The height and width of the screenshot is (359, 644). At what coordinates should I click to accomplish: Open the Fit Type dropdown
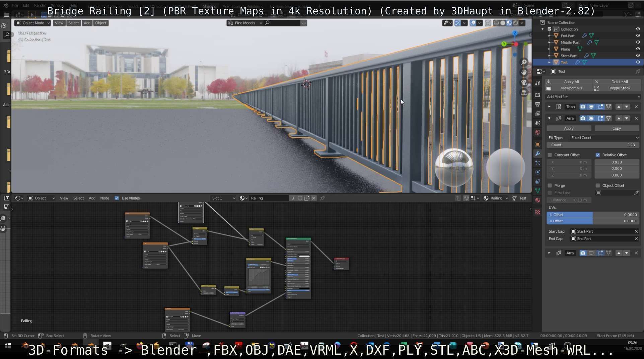[605, 138]
